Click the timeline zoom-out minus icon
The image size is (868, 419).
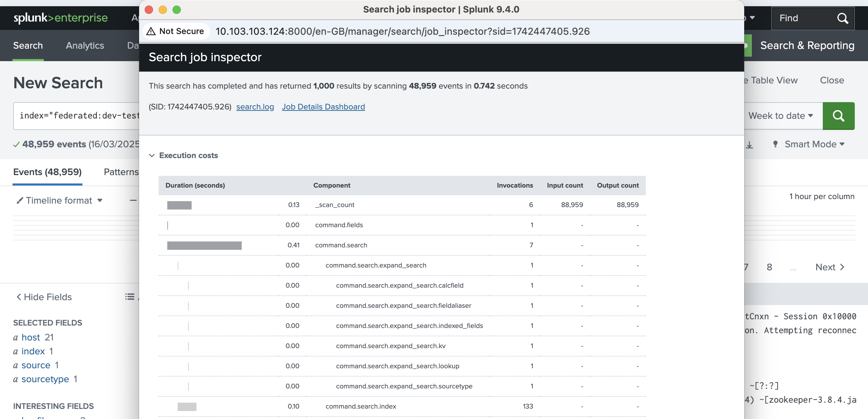pyautogui.click(x=133, y=200)
